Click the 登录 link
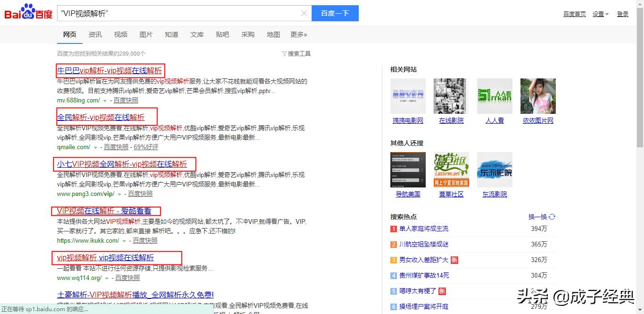The height and width of the screenshot is (314, 644). pyautogui.click(x=623, y=14)
